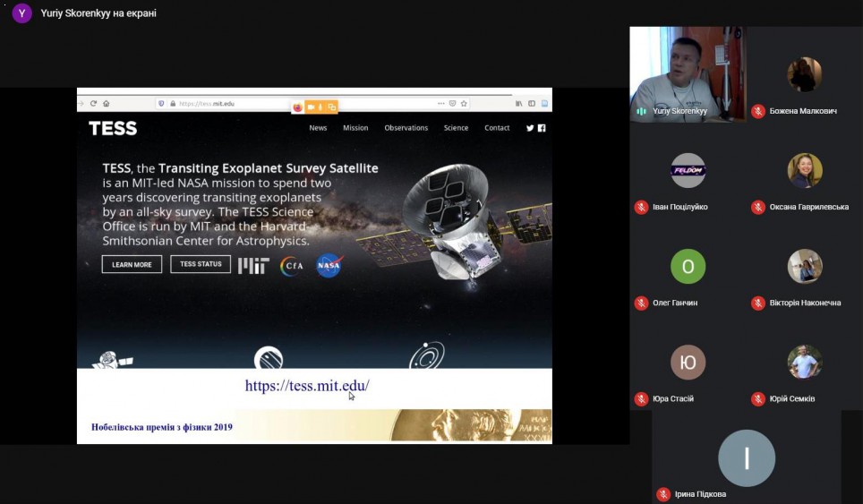Click Юра Стасій's Ю avatar

coord(688,362)
